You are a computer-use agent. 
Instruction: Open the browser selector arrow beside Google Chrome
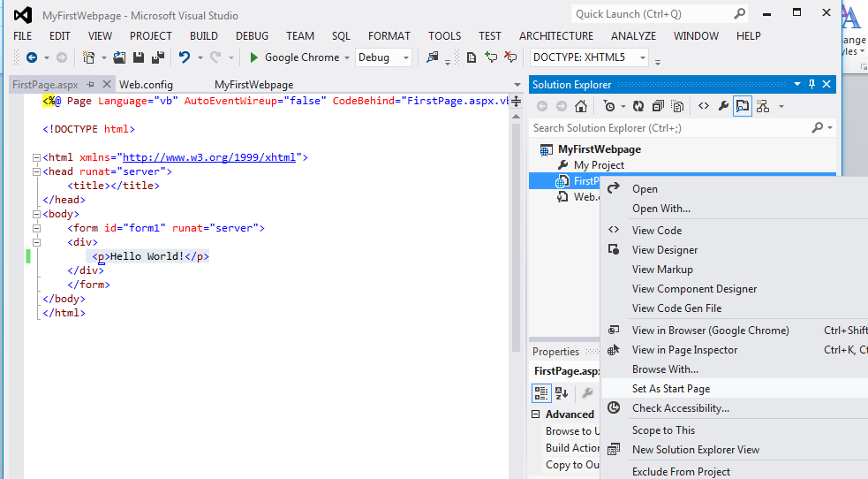coord(347,57)
